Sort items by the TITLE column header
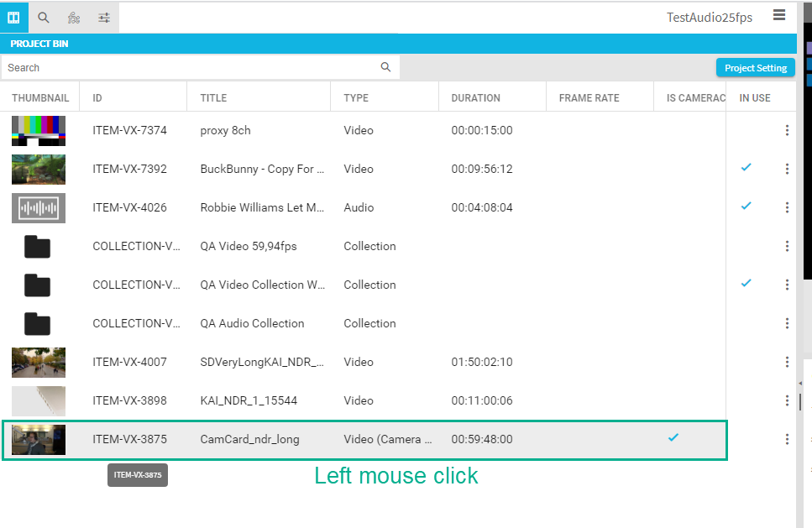Viewport: 812px width, 528px height. point(213,97)
